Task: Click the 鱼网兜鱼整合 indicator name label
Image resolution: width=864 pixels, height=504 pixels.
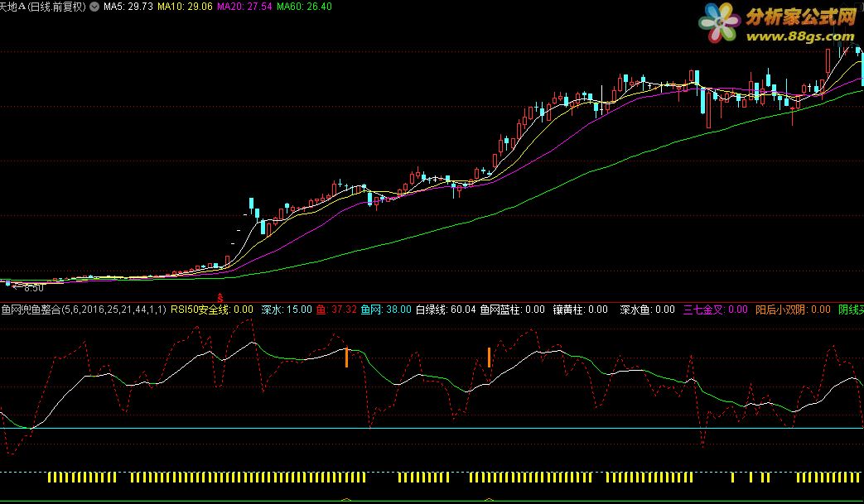Action: tap(83, 310)
